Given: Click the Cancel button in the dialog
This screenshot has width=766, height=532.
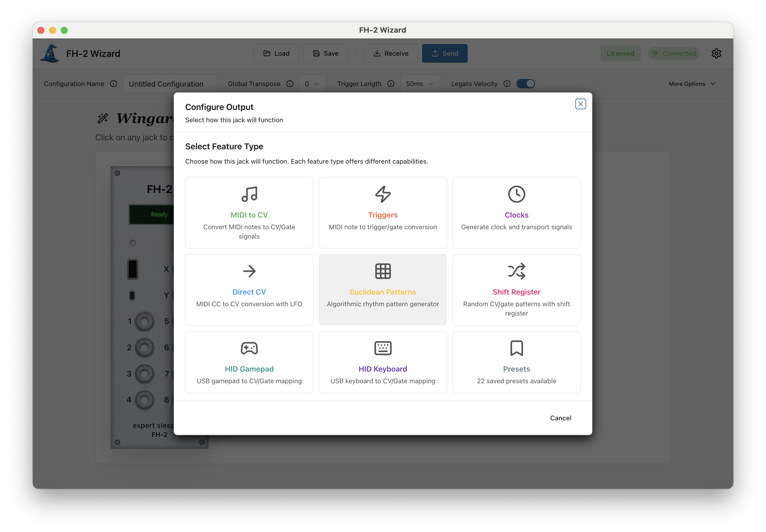Looking at the screenshot, I should point(560,418).
